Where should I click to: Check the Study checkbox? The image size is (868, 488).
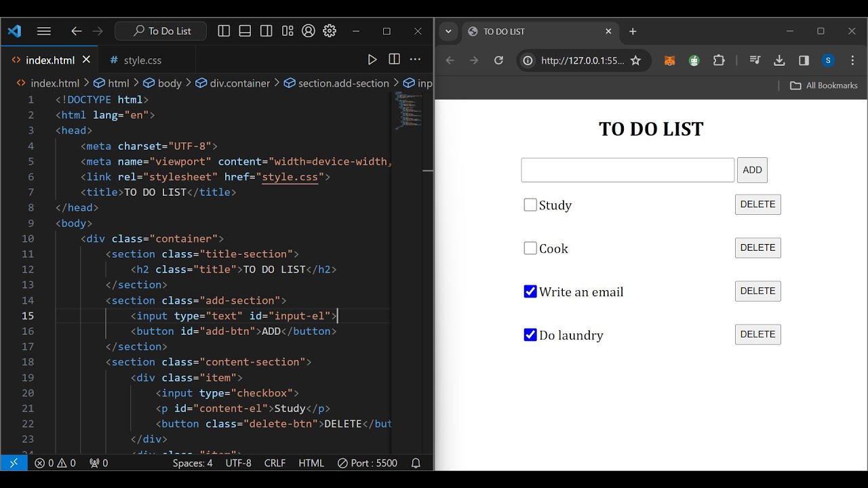(530, 205)
